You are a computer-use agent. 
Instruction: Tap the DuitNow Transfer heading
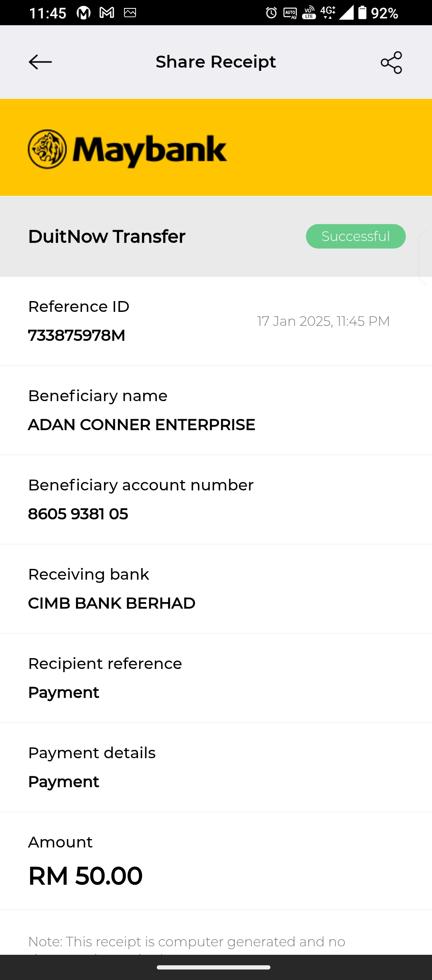pos(107,236)
